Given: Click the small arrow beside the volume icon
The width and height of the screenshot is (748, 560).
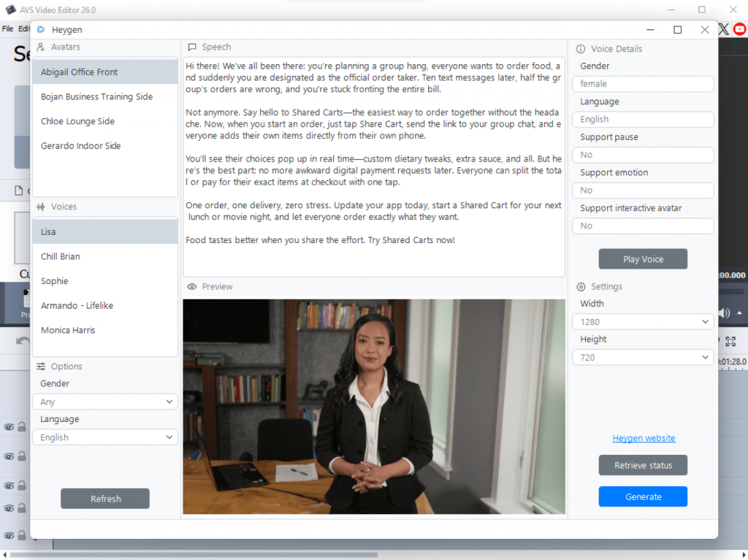Looking at the screenshot, I should (x=739, y=313).
